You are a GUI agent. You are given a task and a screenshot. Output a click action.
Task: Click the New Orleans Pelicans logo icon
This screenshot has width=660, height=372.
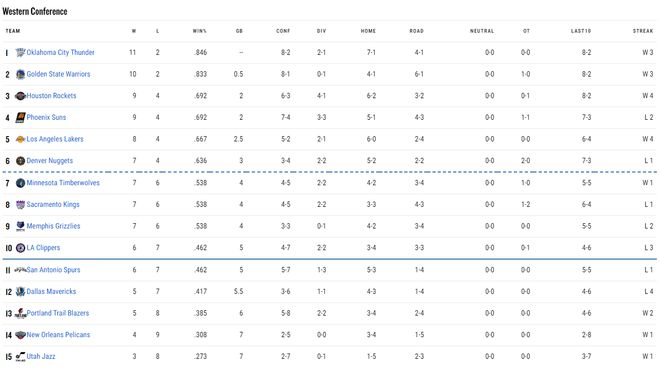(20, 335)
